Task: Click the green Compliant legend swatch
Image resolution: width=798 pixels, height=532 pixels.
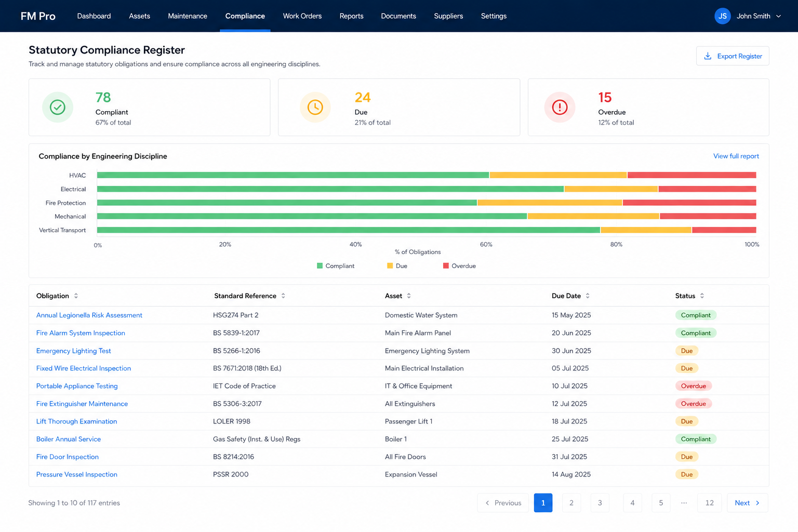Action: click(320, 265)
